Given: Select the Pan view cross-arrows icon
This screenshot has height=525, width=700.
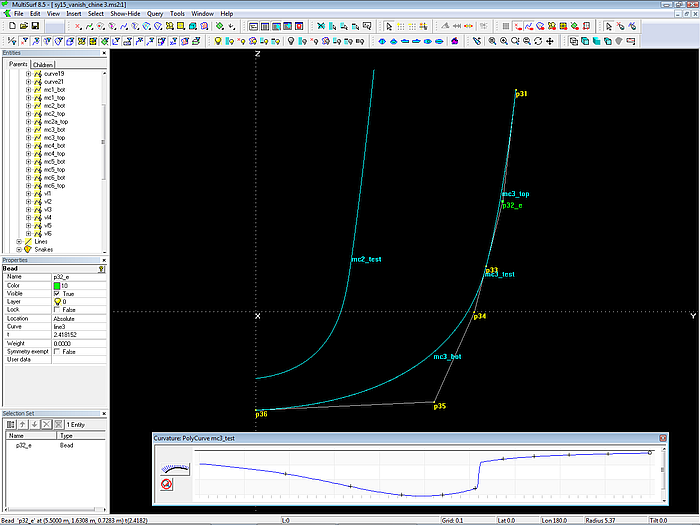Looking at the screenshot, I should click(x=551, y=41).
